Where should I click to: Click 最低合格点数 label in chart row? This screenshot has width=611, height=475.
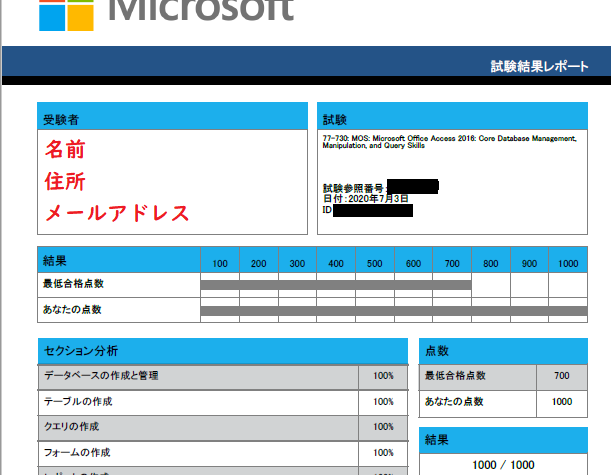point(73,284)
